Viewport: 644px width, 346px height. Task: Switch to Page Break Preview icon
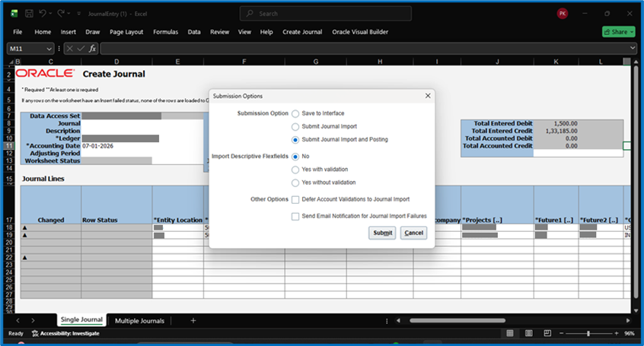pyautogui.click(x=547, y=333)
